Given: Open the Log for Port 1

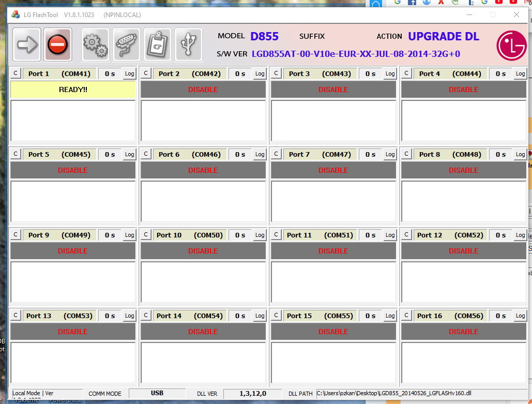Looking at the screenshot, I should tap(130, 73).
